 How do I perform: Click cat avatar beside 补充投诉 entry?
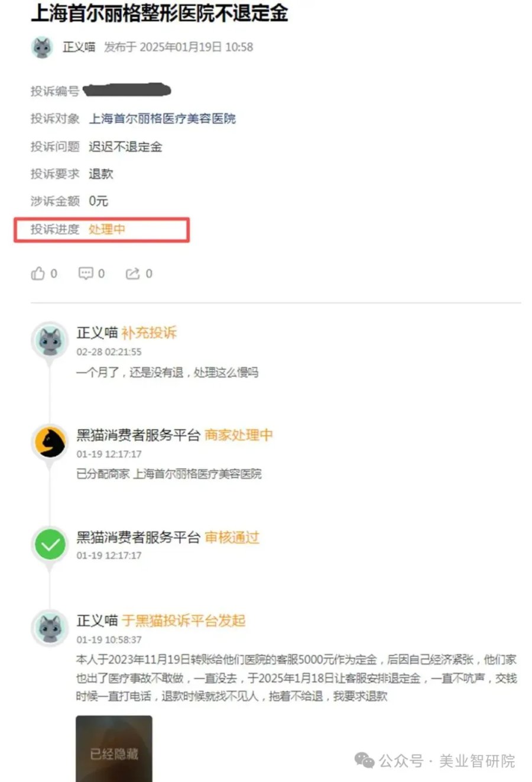(x=50, y=341)
